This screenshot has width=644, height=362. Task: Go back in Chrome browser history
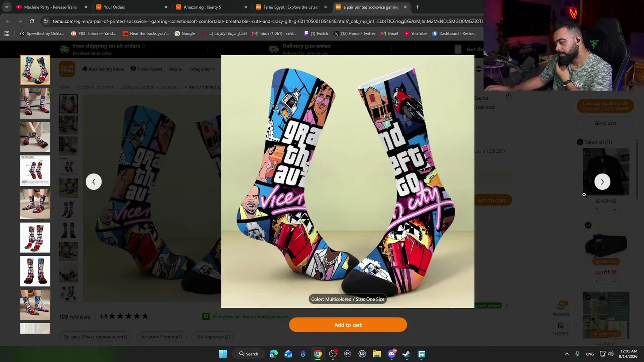(x=8, y=21)
